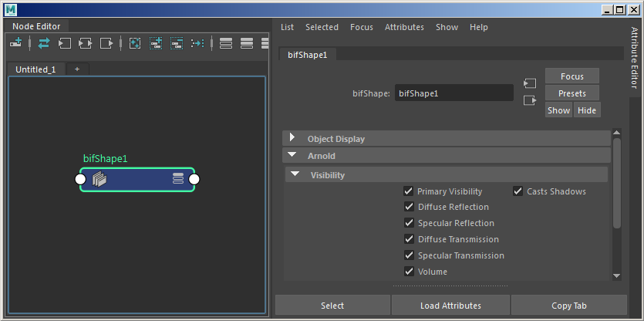The height and width of the screenshot is (321, 644).
Task: Open the Show menu
Action: [x=447, y=27]
